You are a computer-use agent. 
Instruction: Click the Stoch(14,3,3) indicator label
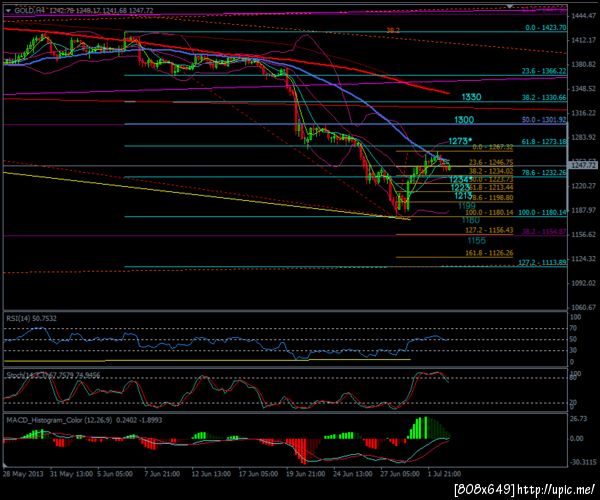pyautogui.click(x=53, y=375)
